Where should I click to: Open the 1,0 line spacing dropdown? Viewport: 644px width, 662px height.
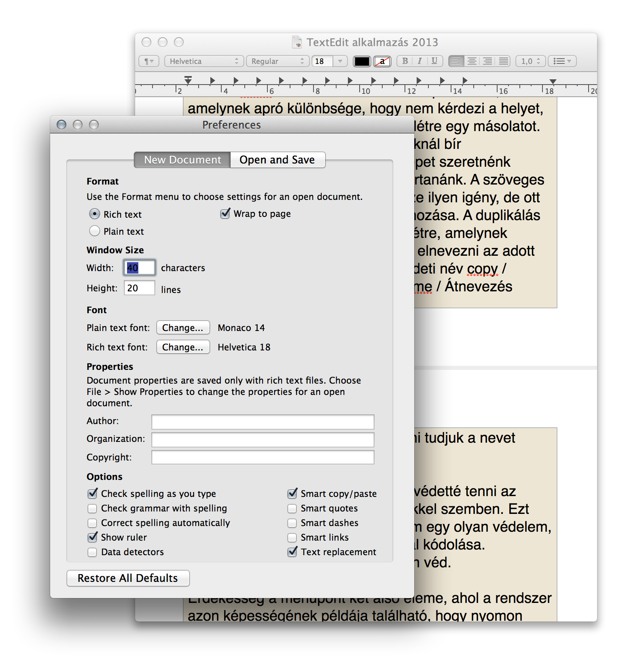[x=530, y=61]
